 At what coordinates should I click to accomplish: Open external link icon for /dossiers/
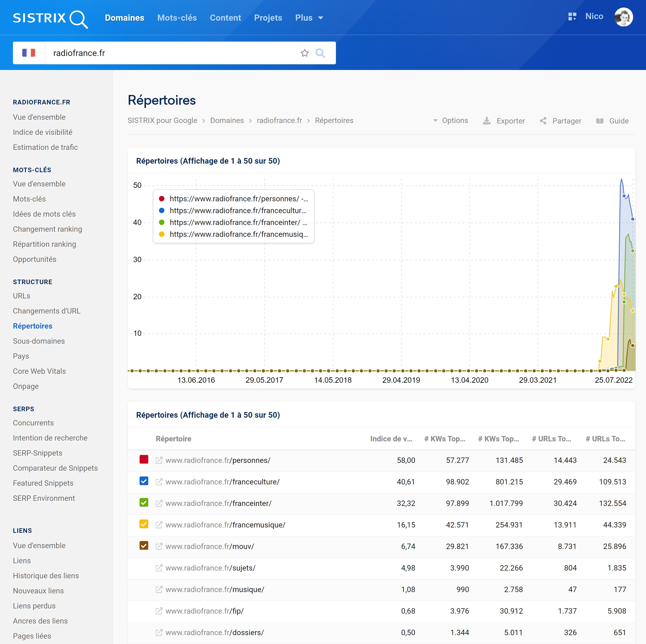tap(159, 632)
